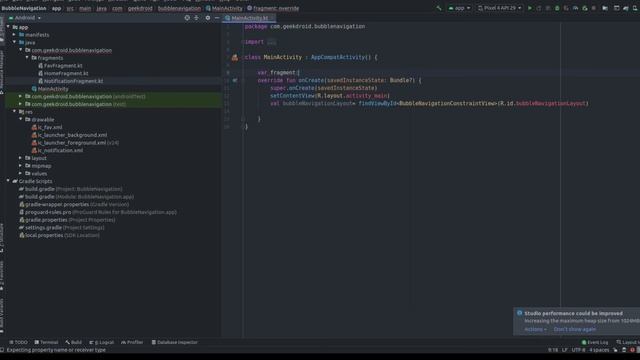The height and width of the screenshot is (360, 640).
Task: Collapse the java folder arrow
Action: pos(14,42)
